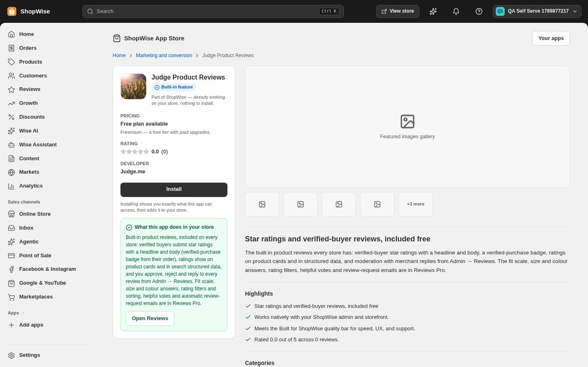Viewport: 588px width, 367px height.
Task: Click the Content document icon
Action: point(12,158)
